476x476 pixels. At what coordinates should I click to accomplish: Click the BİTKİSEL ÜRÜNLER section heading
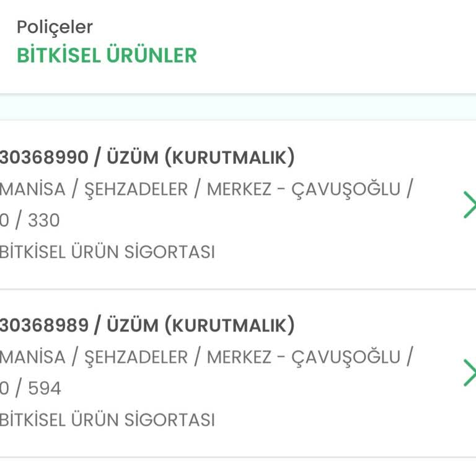coord(107,55)
